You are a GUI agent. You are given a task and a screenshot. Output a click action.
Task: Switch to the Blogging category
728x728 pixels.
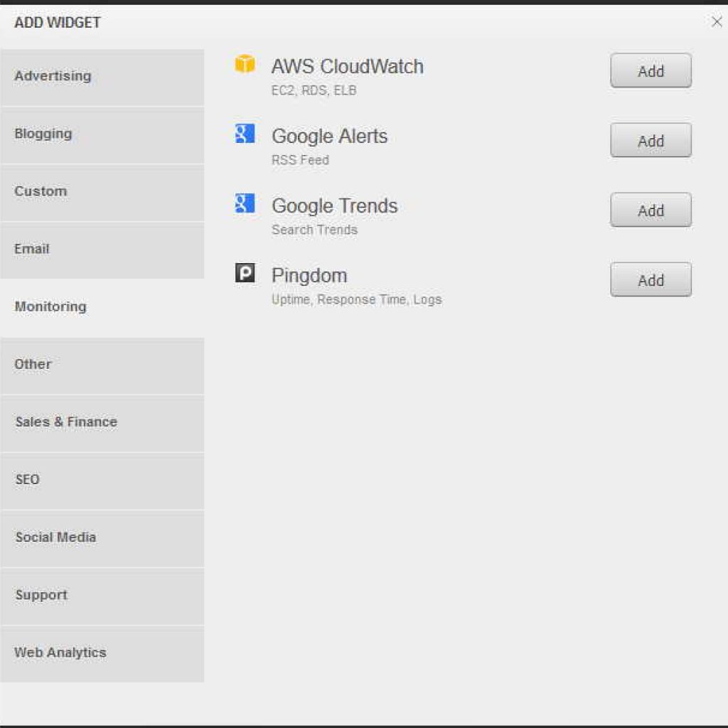(102, 135)
